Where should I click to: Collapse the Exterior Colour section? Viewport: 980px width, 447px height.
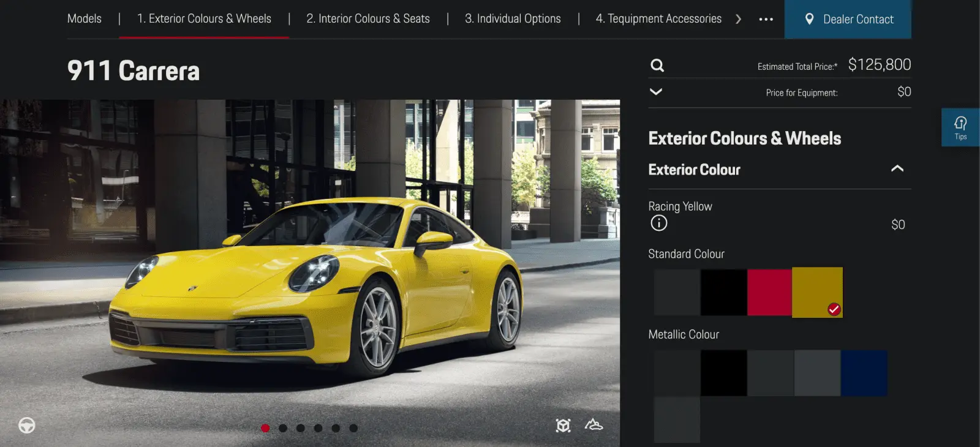point(897,168)
